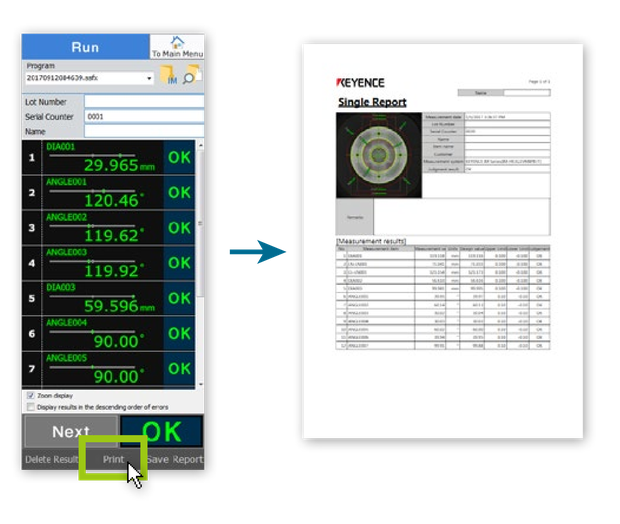The image size is (620, 524).
Task: Click the KEYENCE logo on the report
Action: coord(360,83)
